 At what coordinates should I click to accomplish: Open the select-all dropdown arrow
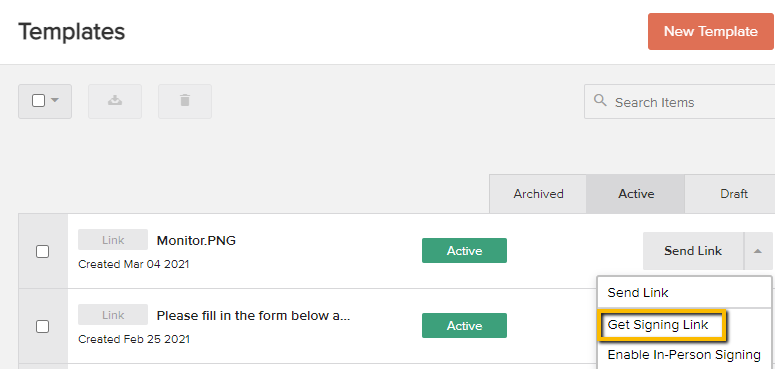click(55, 101)
